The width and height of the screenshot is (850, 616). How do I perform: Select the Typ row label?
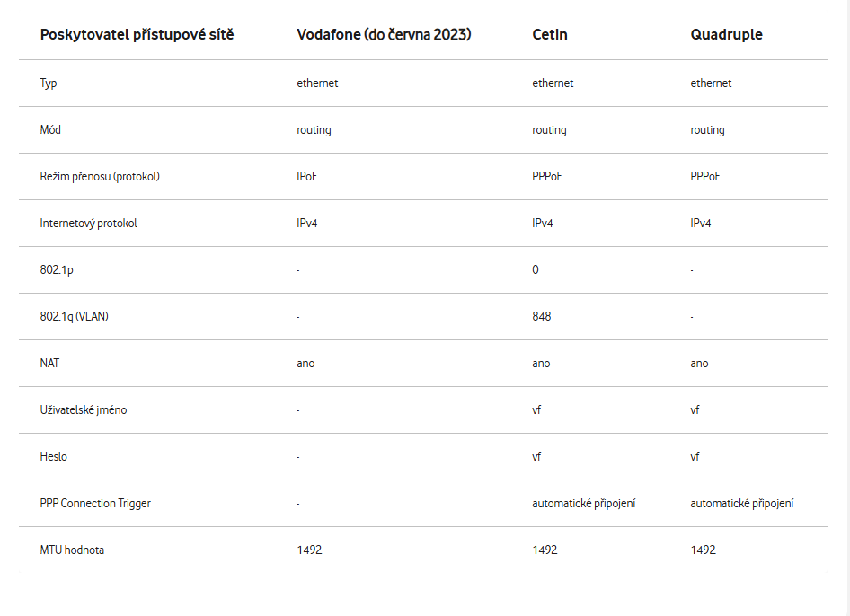(49, 84)
